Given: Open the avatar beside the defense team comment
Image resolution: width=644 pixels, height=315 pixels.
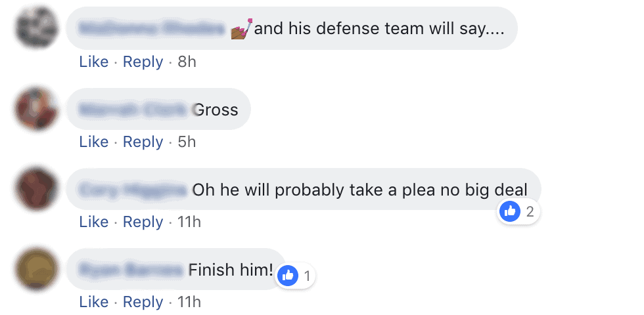Looking at the screenshot, I should [36, 28].
